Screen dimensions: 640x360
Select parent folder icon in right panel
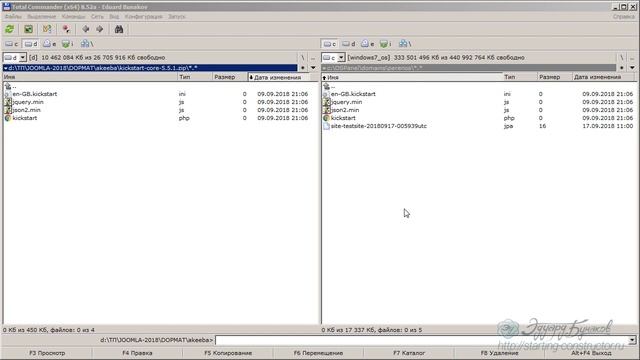coord(326,86)
